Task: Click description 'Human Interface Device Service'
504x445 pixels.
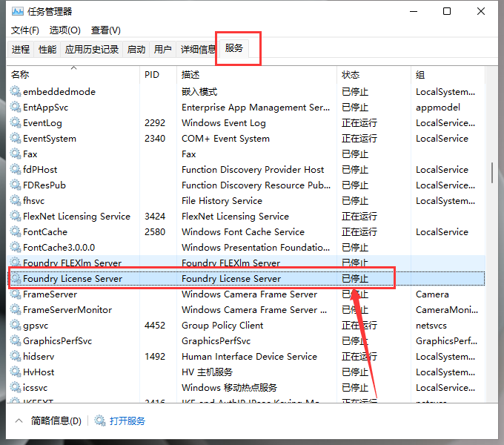Action: click(250, 356)
